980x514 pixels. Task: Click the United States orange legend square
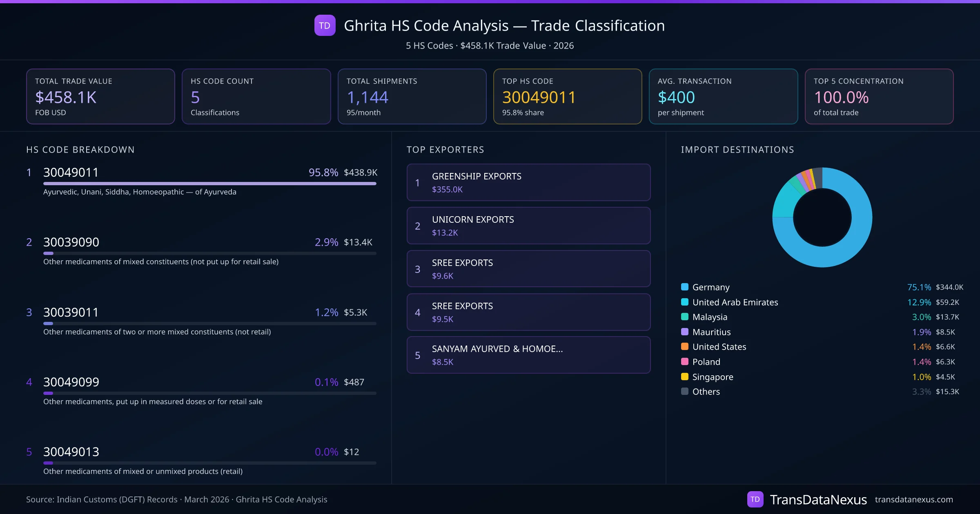pos(685,346)
